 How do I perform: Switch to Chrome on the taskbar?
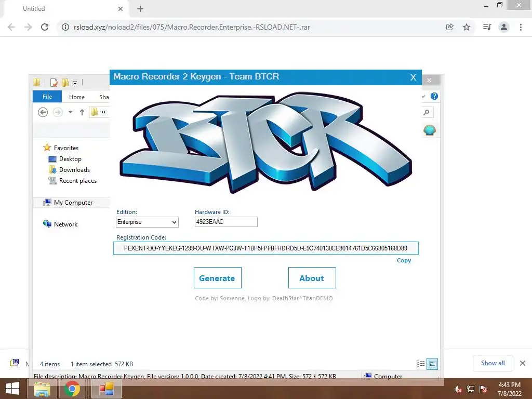[x=72, y=389]
